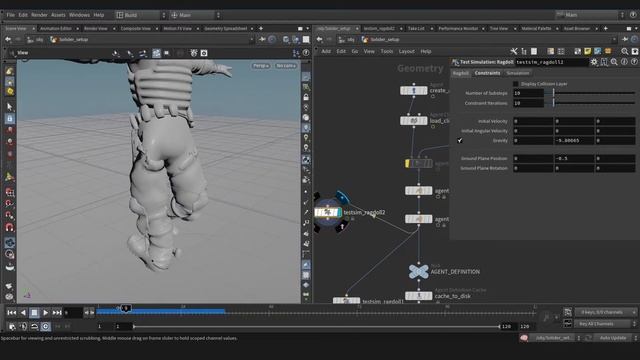Image resolution: width=640 pixels, height=360 pixels.
Task: Open the network editor Add menu
Action: tap(326, 51)
